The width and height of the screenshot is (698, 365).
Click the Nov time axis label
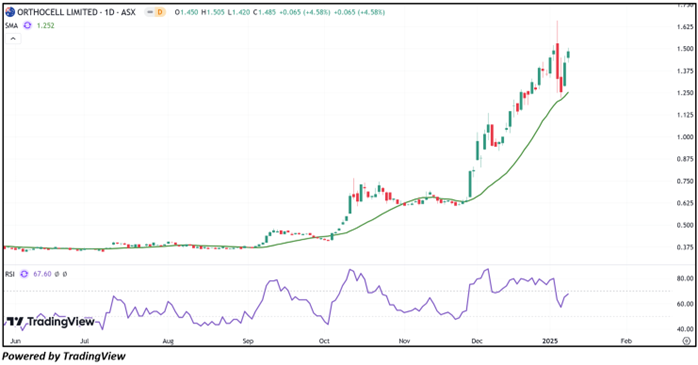click(404, 341)
